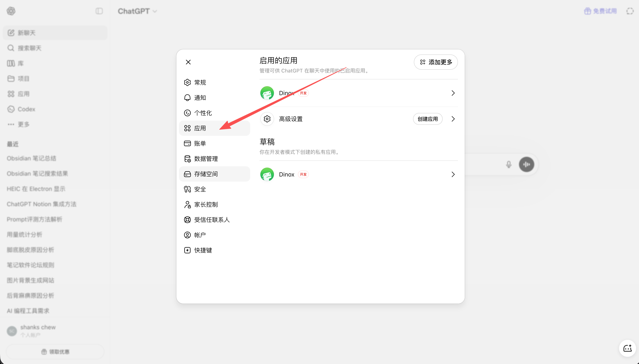Click the 添加更多 button
Viewport: 639px width, 364px height.
pos(436,62)
